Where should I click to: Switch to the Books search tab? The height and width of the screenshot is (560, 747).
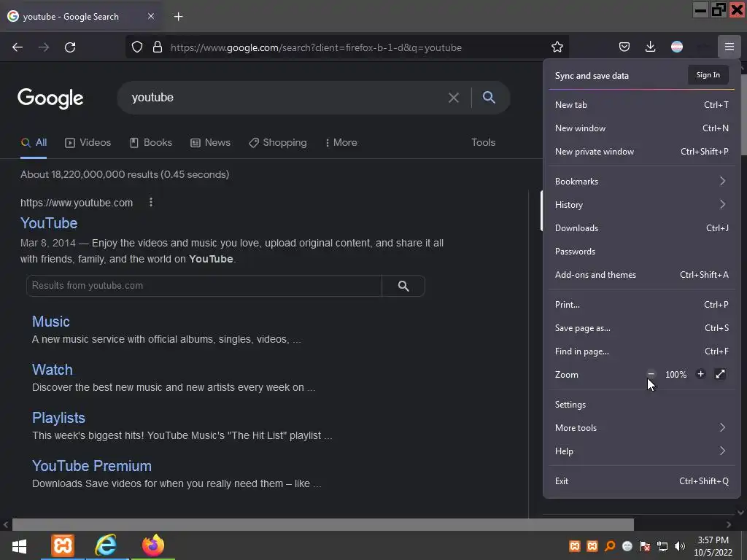point(150,142)
